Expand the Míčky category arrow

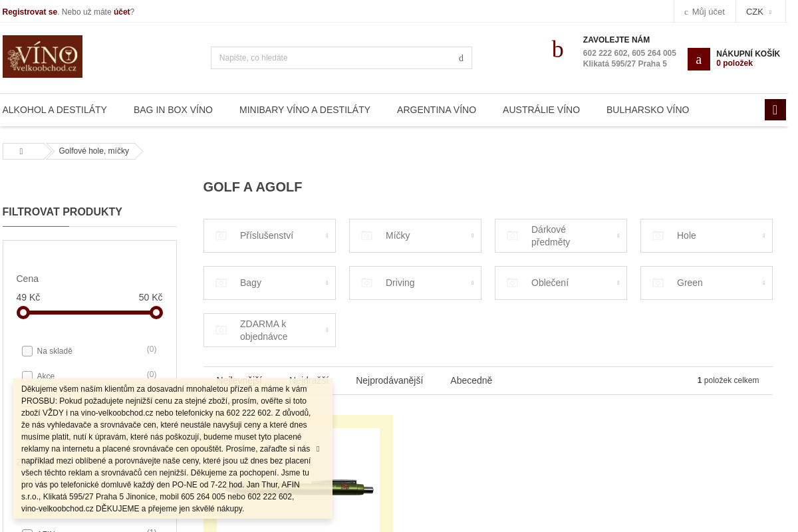[473, 235]
